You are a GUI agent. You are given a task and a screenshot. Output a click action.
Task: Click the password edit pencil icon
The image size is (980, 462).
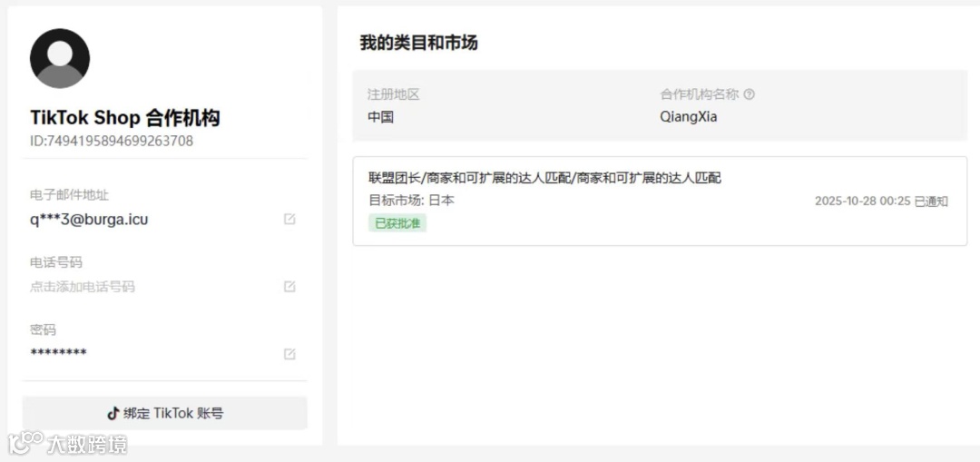pyautogui.click(x=289, y=354)
